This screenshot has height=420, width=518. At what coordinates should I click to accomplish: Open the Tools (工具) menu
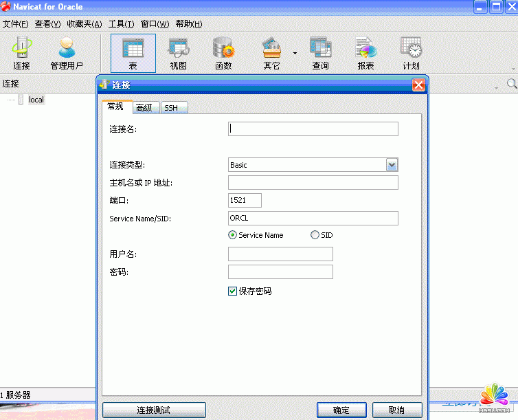coord(121,24)
